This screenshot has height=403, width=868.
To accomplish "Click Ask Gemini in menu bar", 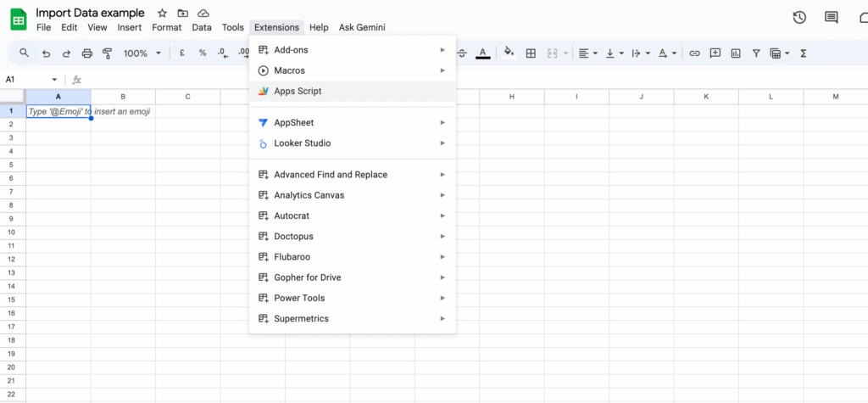I will pos(362,27).
